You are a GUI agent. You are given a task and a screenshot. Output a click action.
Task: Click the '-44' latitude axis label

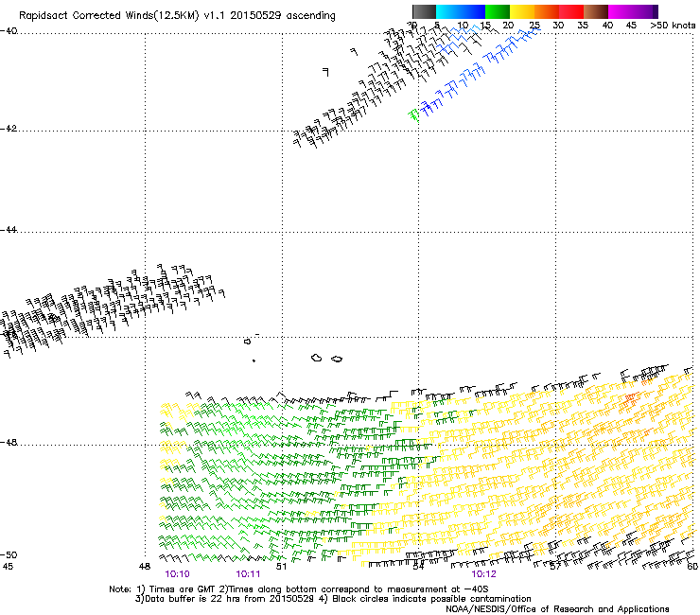pyautogui.click(x=9, y=230)
